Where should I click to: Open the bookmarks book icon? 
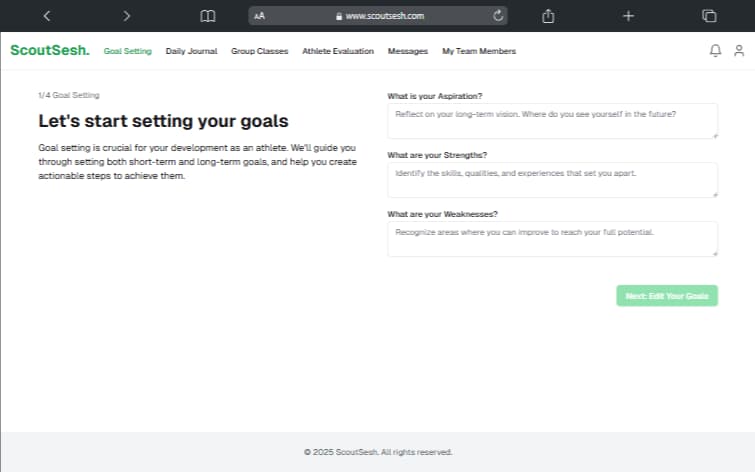207,16
